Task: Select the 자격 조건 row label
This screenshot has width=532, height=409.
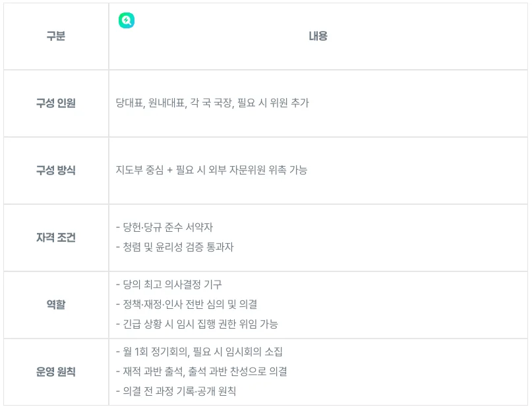Action: point(56,238)
